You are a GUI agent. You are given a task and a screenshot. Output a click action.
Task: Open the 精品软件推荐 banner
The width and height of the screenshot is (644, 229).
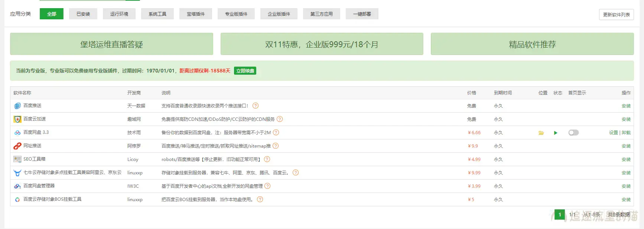tap(532, 44)
